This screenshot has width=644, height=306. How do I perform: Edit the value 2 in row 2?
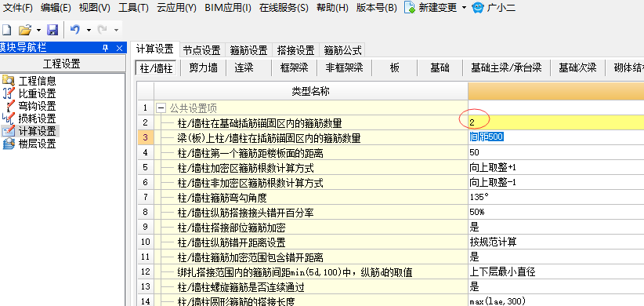[x=555, y=122]
